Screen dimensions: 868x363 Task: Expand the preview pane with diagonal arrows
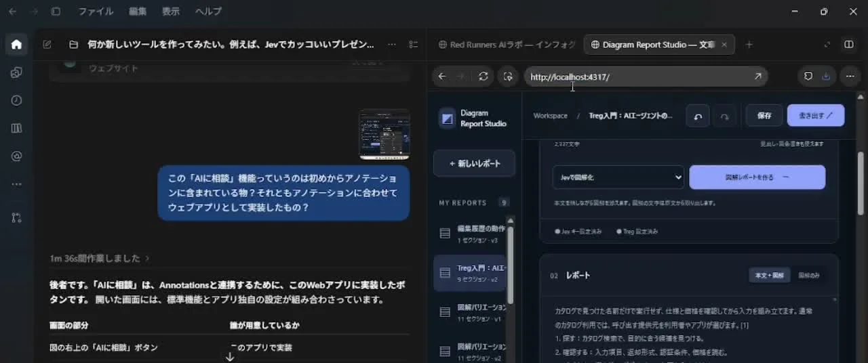coord(827,45)
